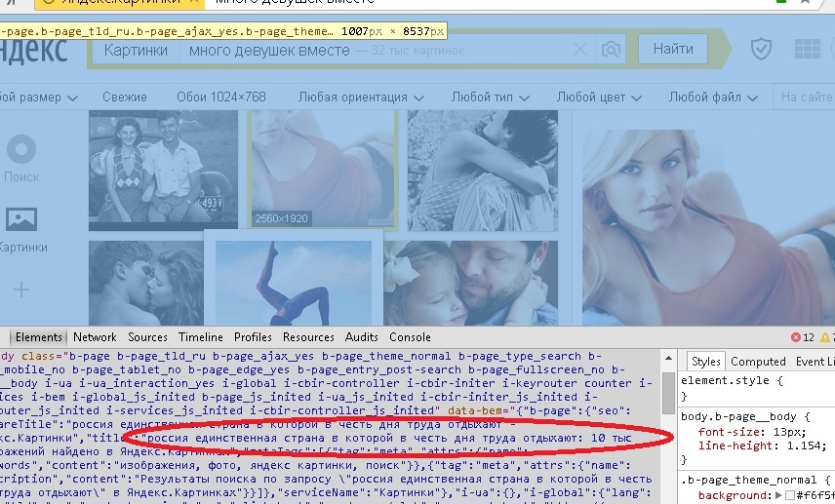This screenshot has width=835, height=504.
Task: Click the Найти search button
Action: [x=673, y=49]
